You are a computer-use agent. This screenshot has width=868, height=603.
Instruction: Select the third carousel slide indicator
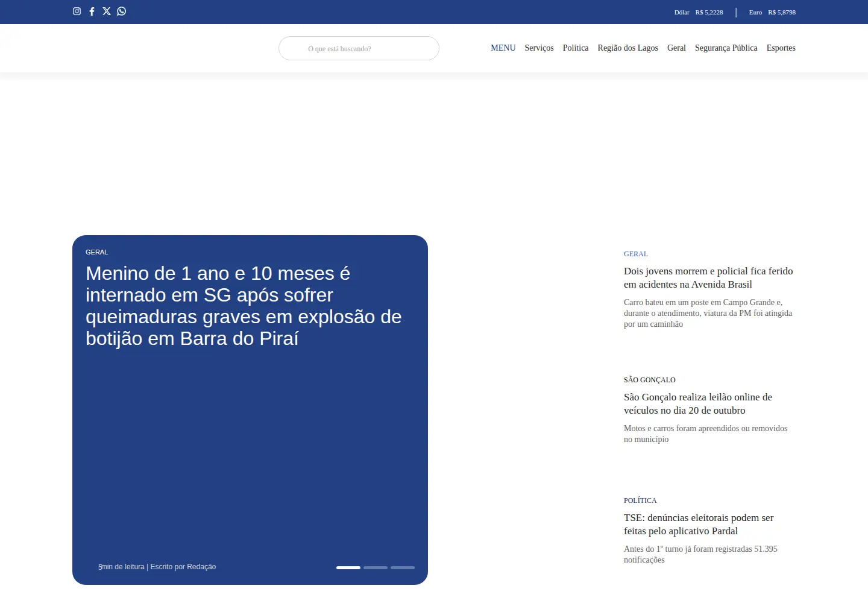[403, 567]
